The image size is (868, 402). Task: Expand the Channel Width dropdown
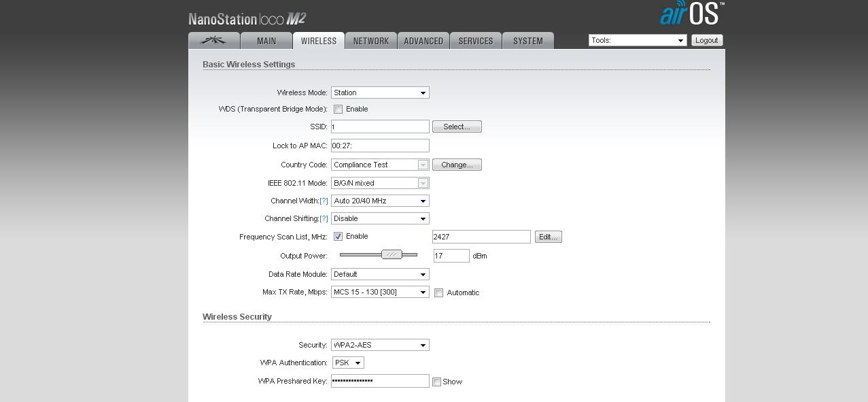tap(379, 201)
